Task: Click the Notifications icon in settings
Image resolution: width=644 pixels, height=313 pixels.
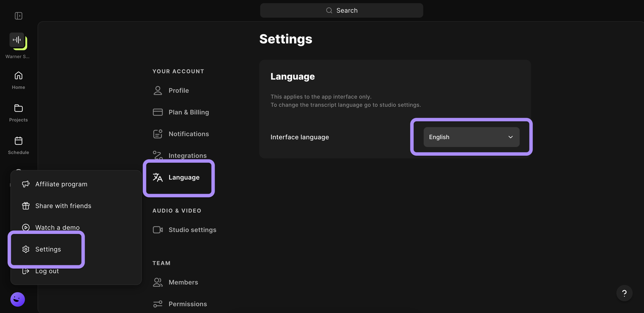Action: pyautogui.click(x=158, y=134)
